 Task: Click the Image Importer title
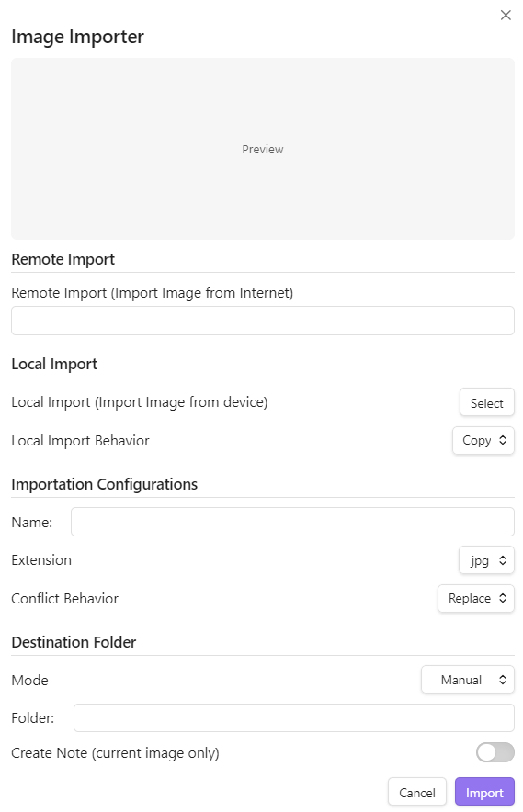(78, 37)
